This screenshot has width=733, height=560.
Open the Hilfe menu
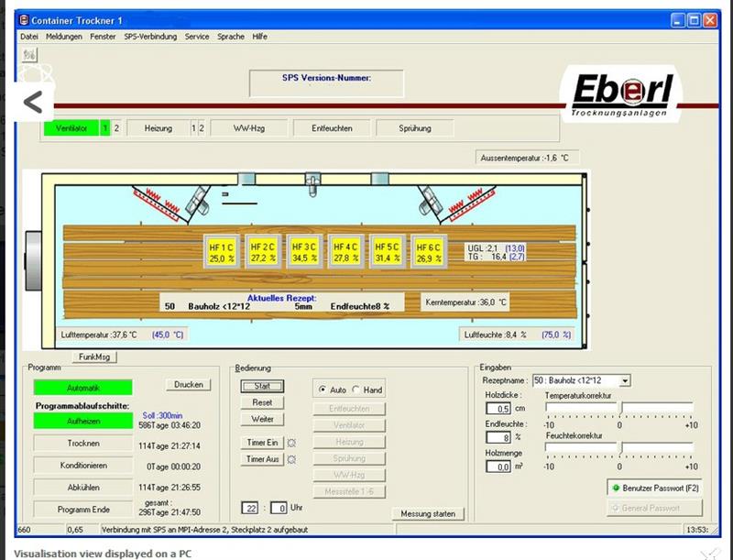(260, 37)
